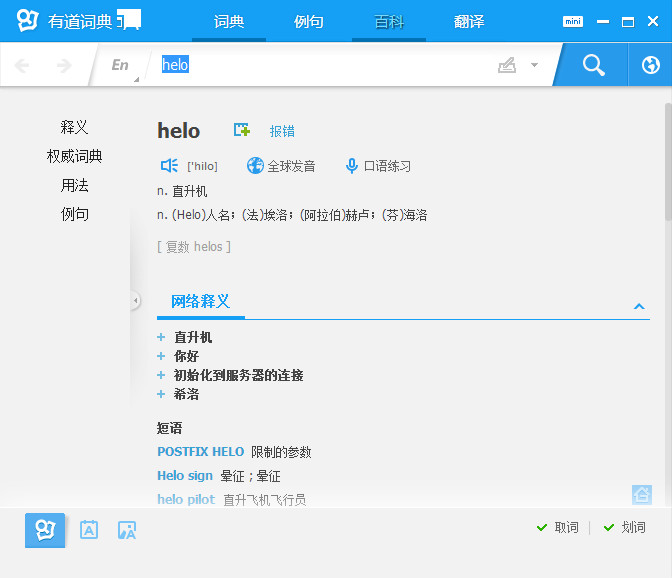This screenshot has width=672, height=578.
Task: Switch to mini window mode
Action: [x=572, y=21]
